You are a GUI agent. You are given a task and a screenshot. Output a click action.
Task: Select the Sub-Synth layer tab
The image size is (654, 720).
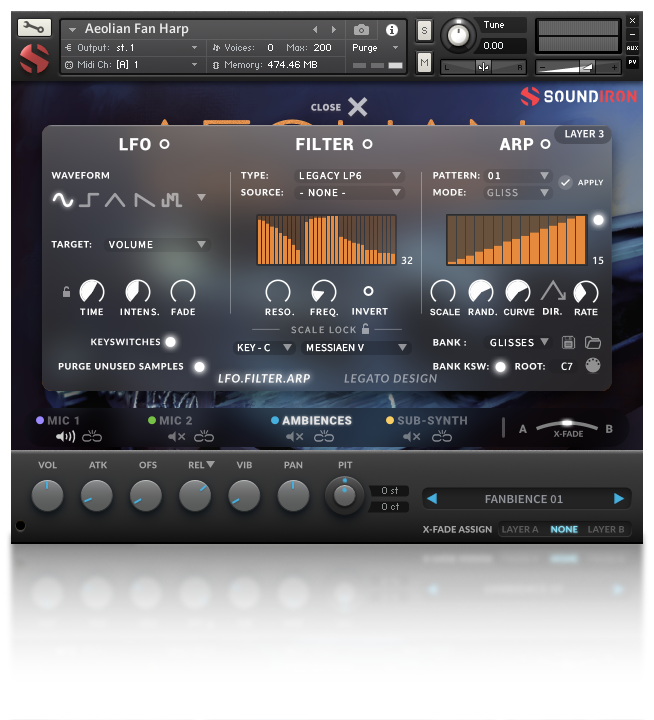(x=432, y=421)
